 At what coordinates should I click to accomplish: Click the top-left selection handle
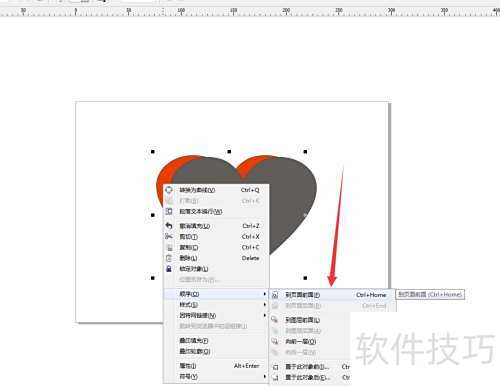click(x=153, y=152)
